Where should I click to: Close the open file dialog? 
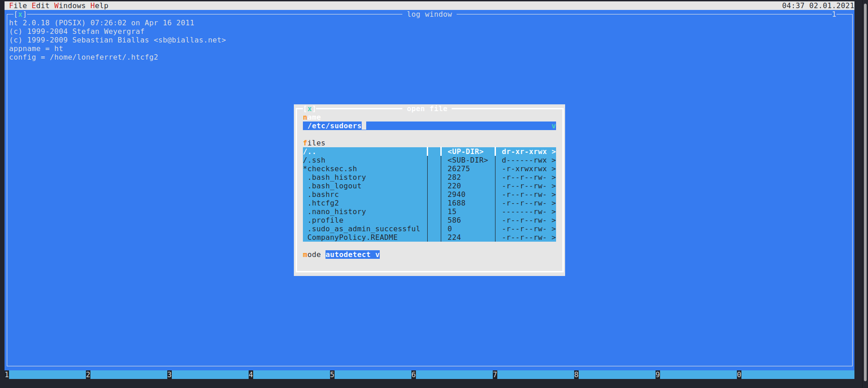[x=309, y=109]
